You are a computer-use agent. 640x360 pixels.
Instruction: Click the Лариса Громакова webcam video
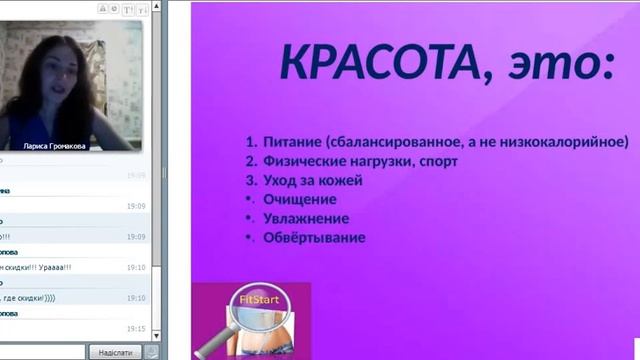coord(71,86)
